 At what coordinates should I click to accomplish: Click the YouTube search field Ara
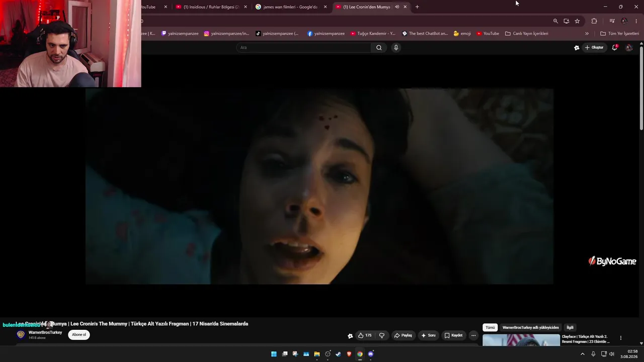click(x=304, y=48)
